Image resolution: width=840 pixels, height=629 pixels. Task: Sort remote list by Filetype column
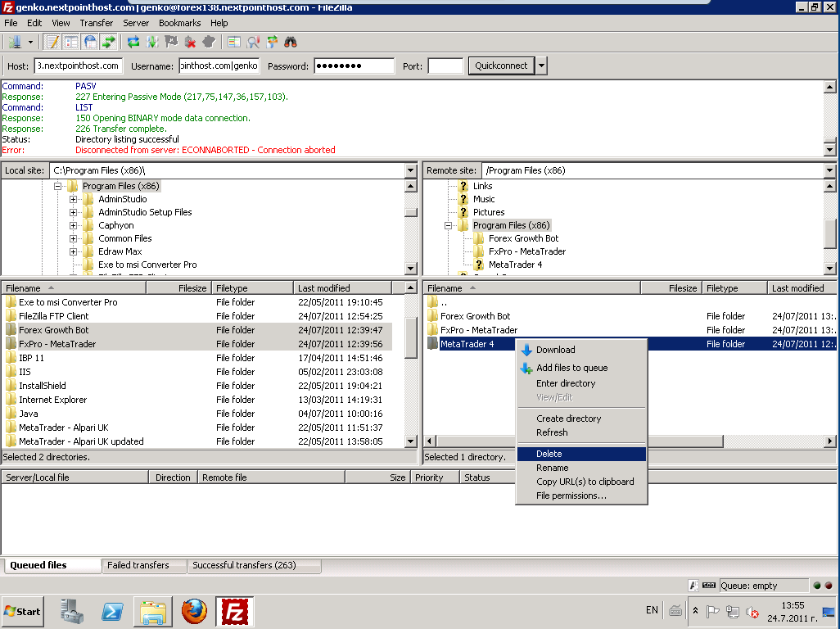pos(735,288)
